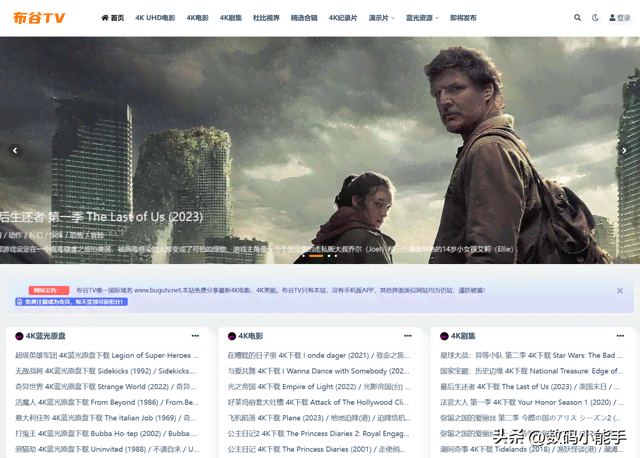
Task: Click the 4K蓝光原盘 section icon
Action: click(19, 336)
